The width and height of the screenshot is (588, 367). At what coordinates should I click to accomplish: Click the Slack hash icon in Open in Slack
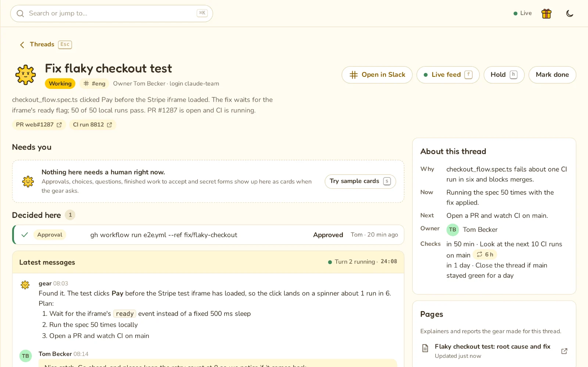(354, 75)
